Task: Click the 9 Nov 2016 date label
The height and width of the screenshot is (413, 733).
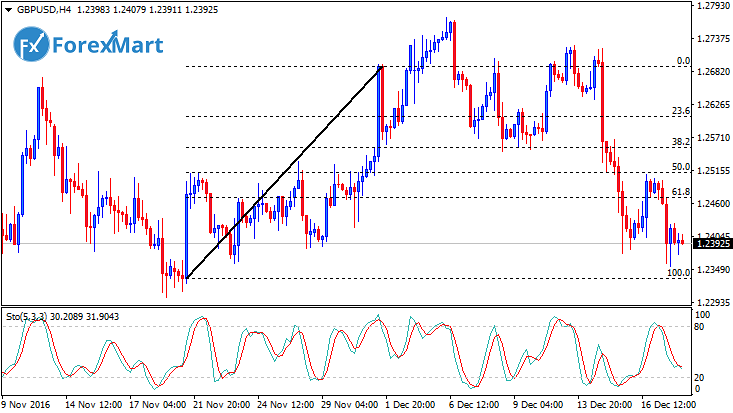Action: 28,405
